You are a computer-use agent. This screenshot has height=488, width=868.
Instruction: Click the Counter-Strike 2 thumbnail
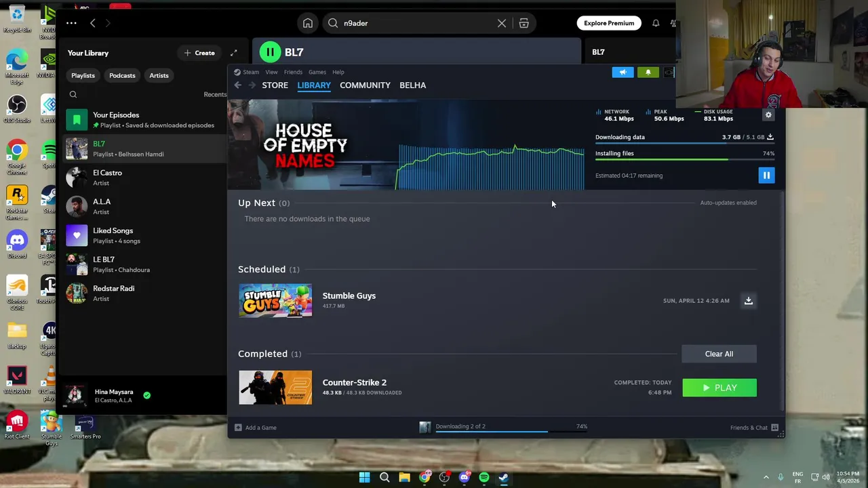click(x=275, y=388)
